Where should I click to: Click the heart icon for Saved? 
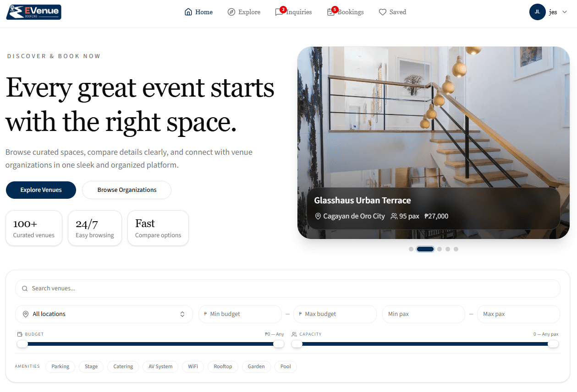[383, 12]
